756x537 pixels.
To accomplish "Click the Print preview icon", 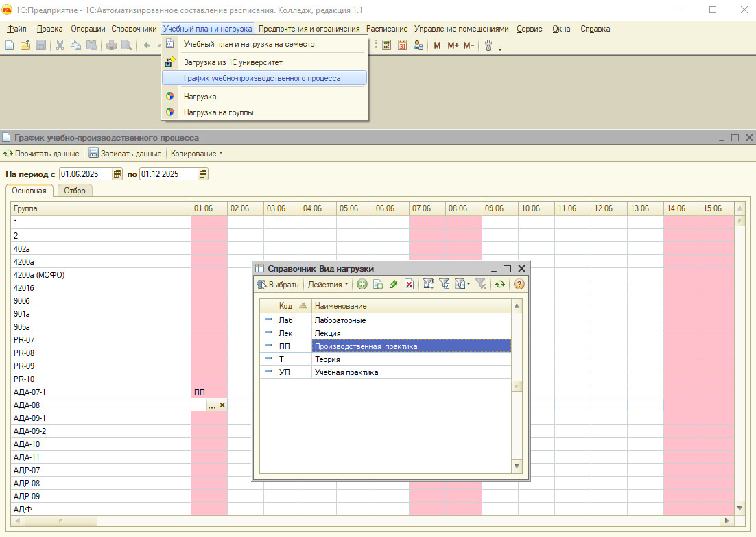I will pyautogui.click(x=126, y=45).
